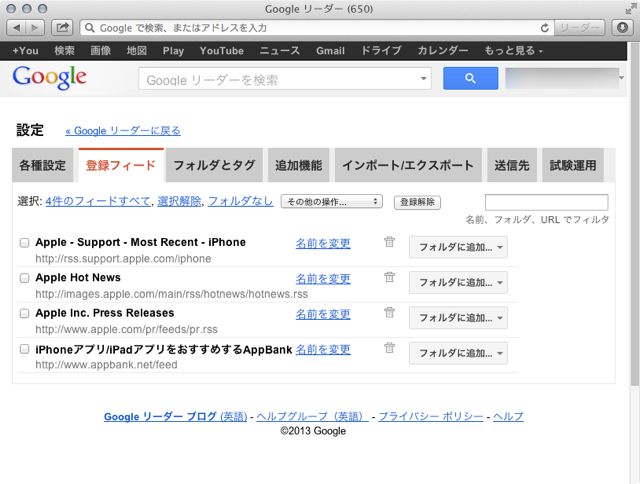Open フォルダに追加 dropdown for Apple Inc. Press Releases

tap(458, 318)
